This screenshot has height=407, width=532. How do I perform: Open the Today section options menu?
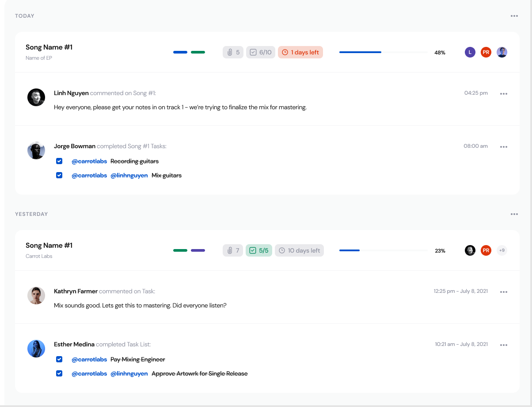click(x=514, y=16)
